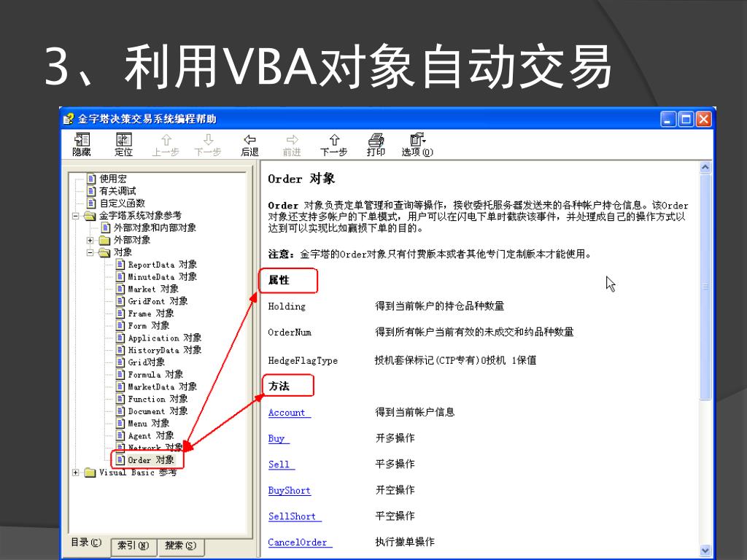Viewport: 747px width, 560px height.
Task: Open the 选项(O) options toolbar menu
Action: click(x=417, y=145)
